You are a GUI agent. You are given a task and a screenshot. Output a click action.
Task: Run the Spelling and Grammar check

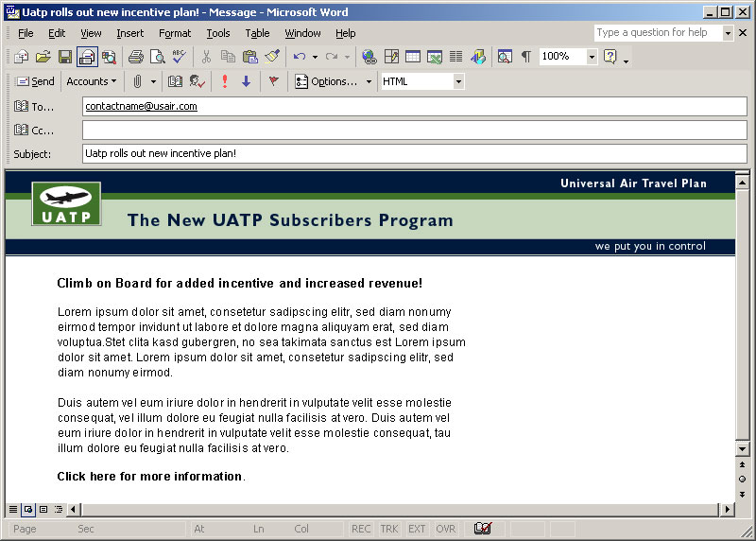tap(179, 57)
